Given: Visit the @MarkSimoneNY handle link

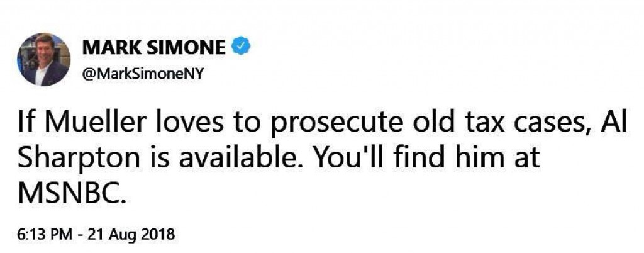Looking at the screenshot, I should [x=143, y=75].
